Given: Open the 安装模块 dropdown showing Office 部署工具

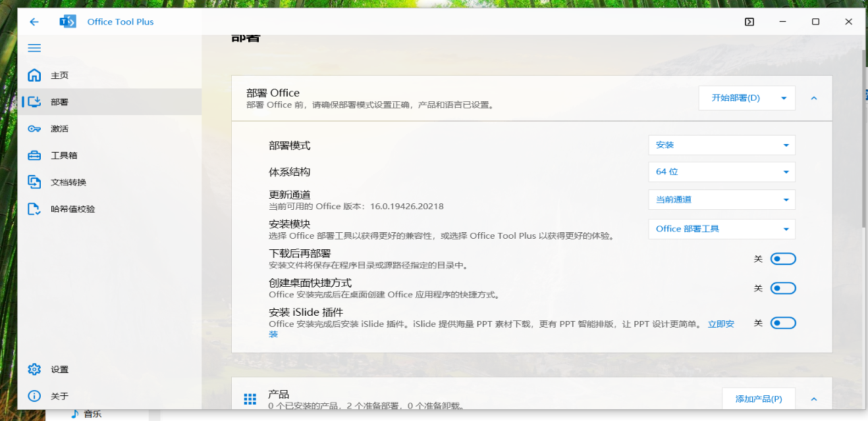Looking at the screenshot, I should pos(722,229).
